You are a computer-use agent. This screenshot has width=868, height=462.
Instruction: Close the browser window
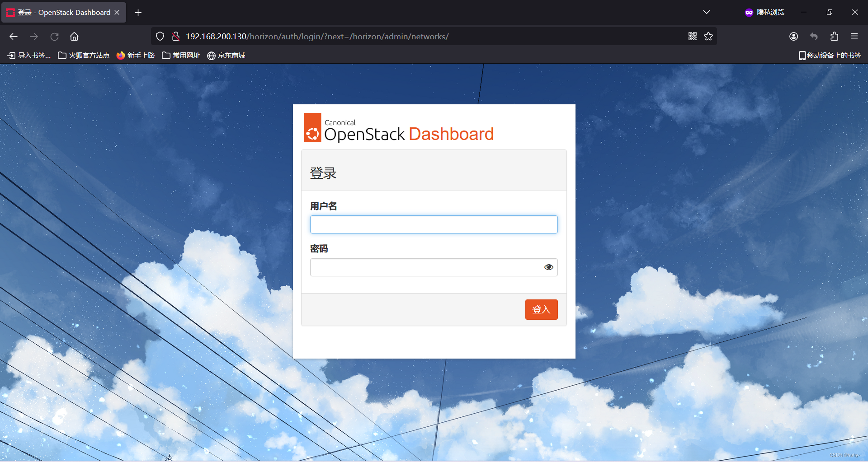coord(855,12)
